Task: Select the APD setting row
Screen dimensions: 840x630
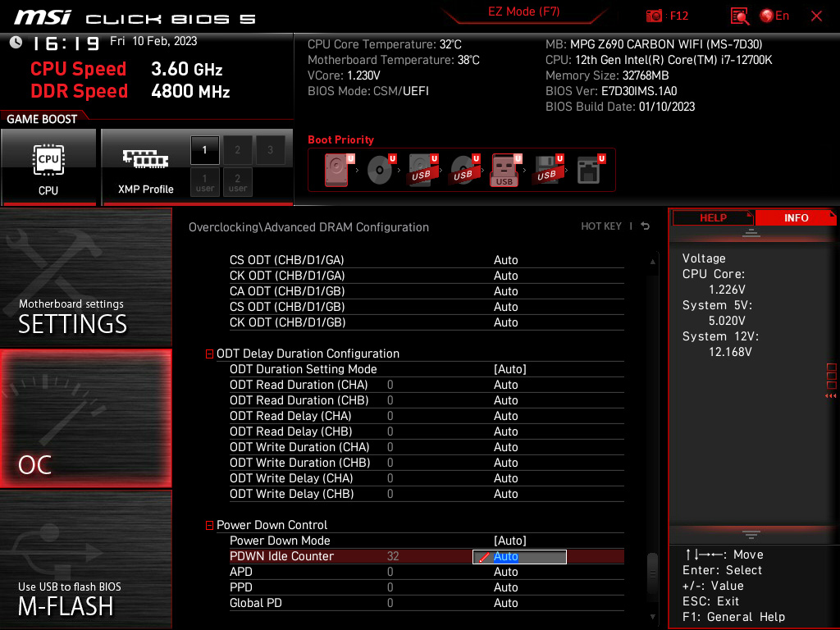Action: (427, 572)
